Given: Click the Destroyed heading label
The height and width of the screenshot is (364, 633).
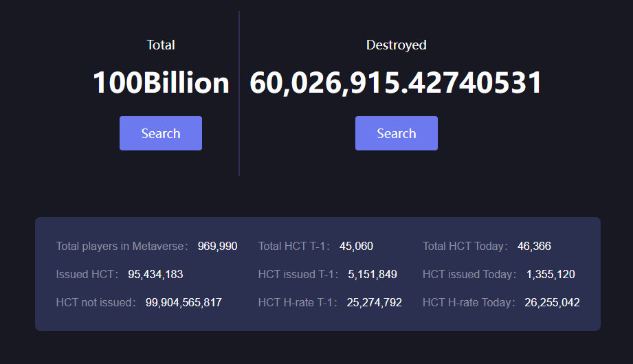Looking at the screenshot, I should (x=397, y=45).
